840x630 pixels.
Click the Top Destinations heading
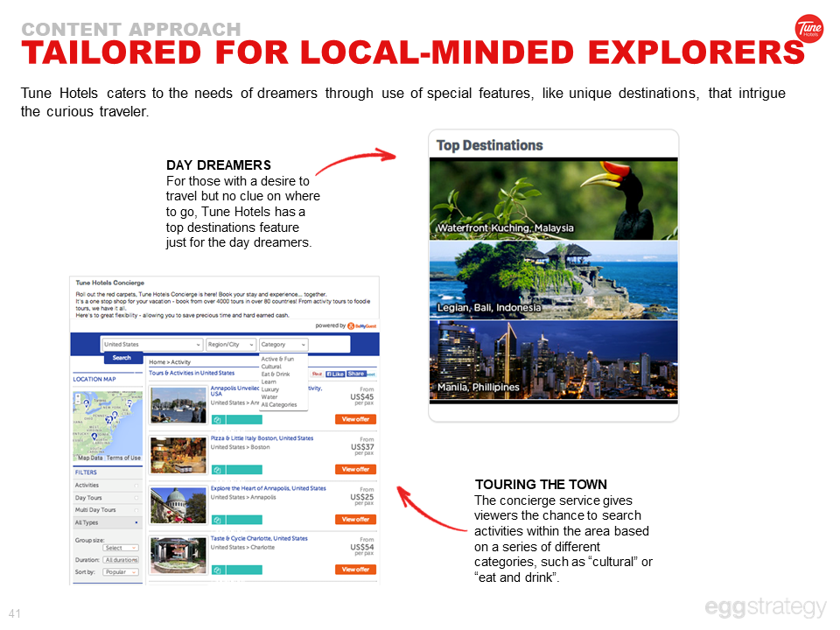pos(489,145)
